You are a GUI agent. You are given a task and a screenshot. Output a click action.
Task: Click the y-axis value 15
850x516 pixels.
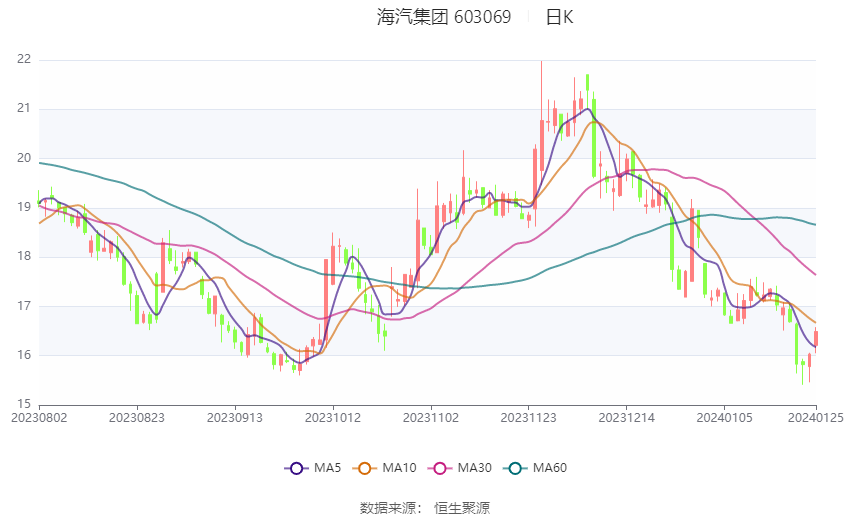coord(24,404)
